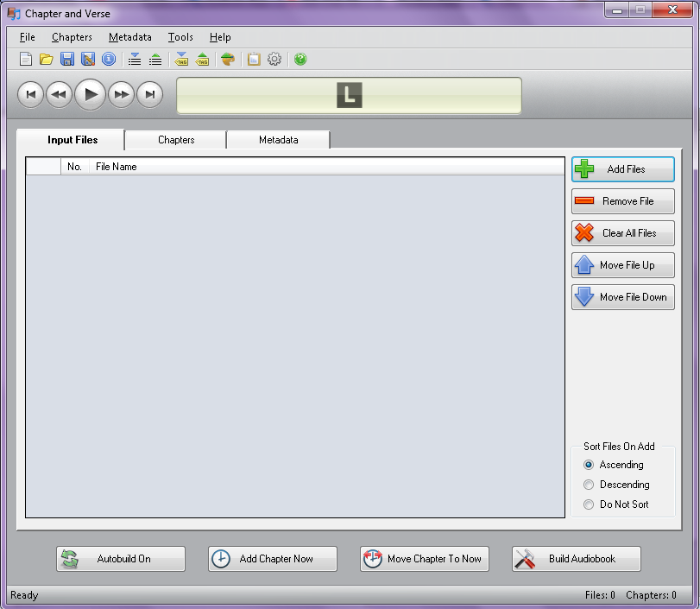Open the Chapters menu

click(72, 37)
